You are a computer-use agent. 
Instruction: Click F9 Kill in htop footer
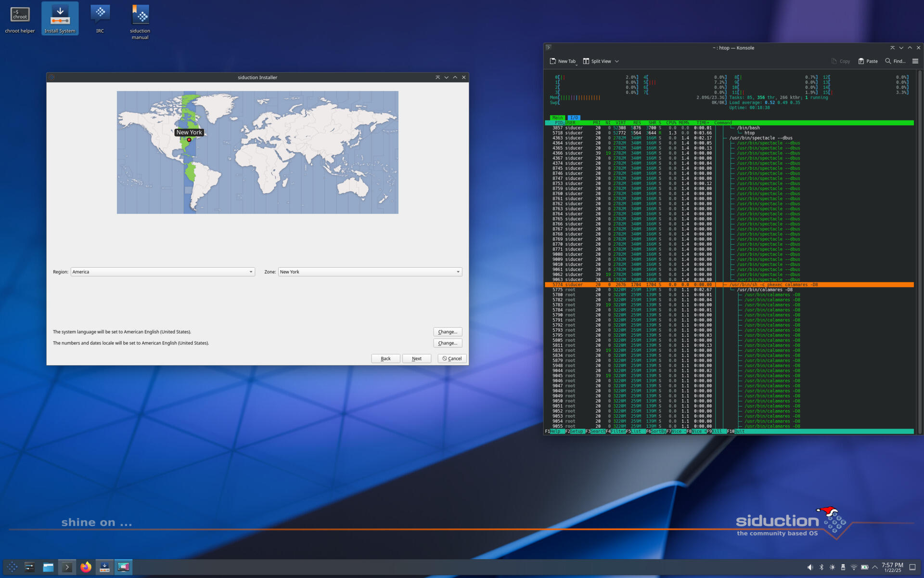click(716, 432)
